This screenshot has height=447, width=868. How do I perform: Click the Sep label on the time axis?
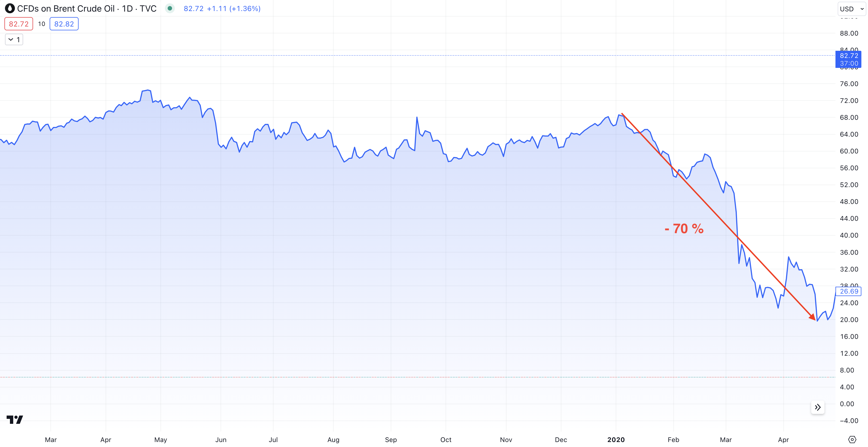coord(391,440)
